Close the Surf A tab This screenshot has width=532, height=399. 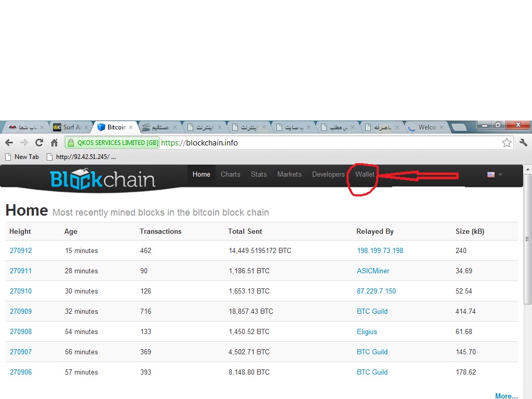pos(86,127)
